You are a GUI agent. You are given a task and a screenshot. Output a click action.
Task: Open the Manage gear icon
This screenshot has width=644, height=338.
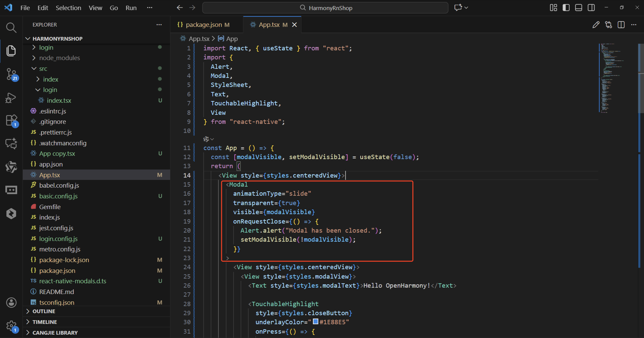click(x=11, y=326)
